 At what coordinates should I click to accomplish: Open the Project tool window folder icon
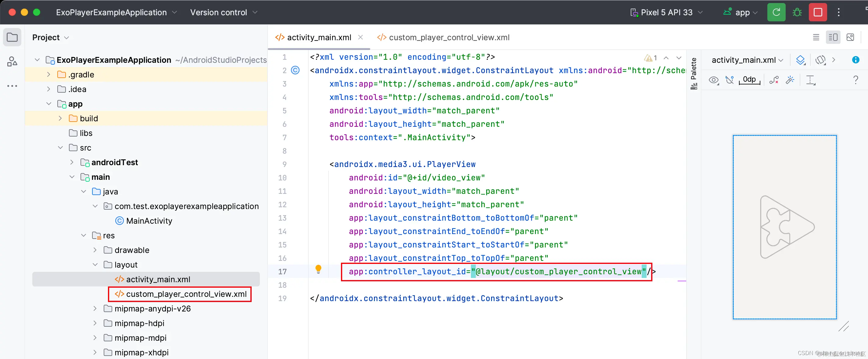click(12, 37)
